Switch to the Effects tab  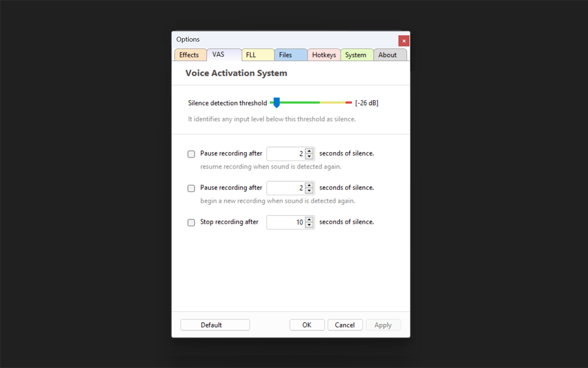pyautogui.click(x=190, y=55)
